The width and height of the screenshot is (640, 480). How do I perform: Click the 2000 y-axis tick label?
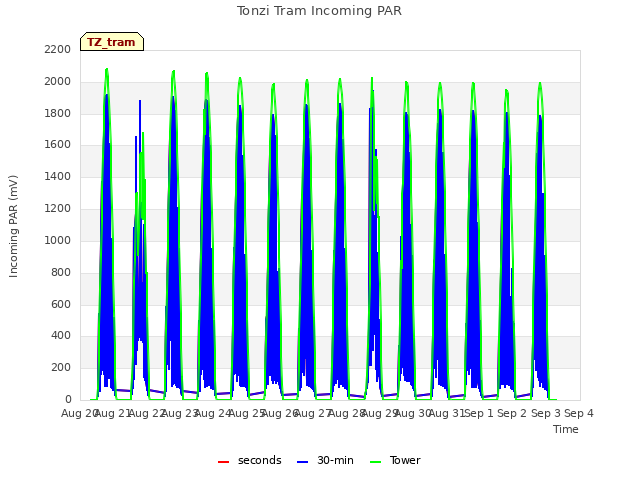point(58,81)
